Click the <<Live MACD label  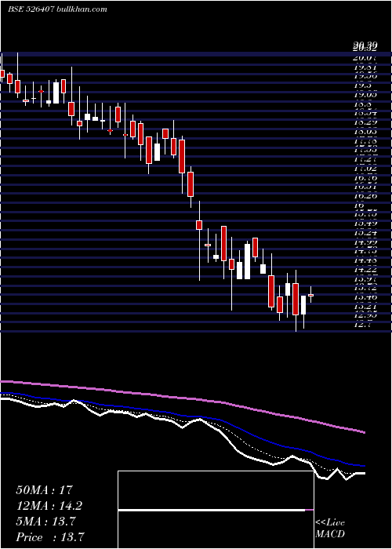pos(330,529)
